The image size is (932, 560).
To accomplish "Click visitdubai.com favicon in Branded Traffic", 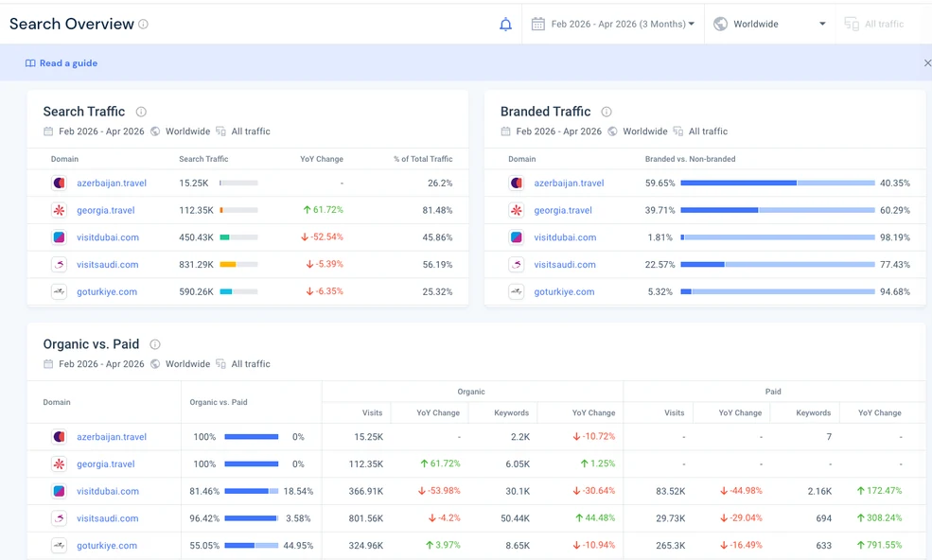I will pyautogui.click(x=516, y=237).
